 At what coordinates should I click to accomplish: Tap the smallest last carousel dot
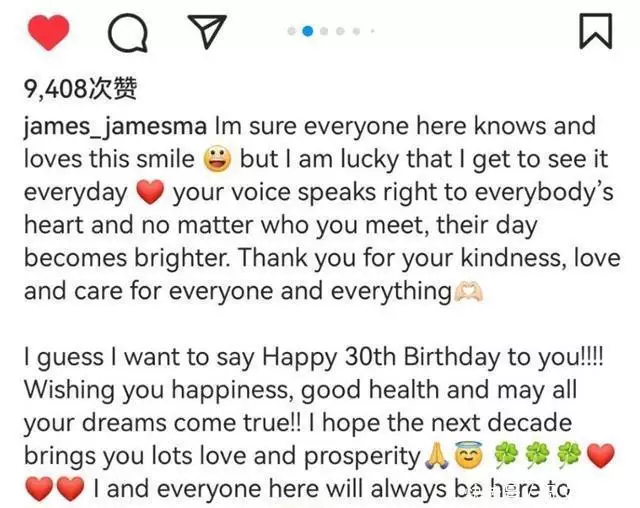372,31
